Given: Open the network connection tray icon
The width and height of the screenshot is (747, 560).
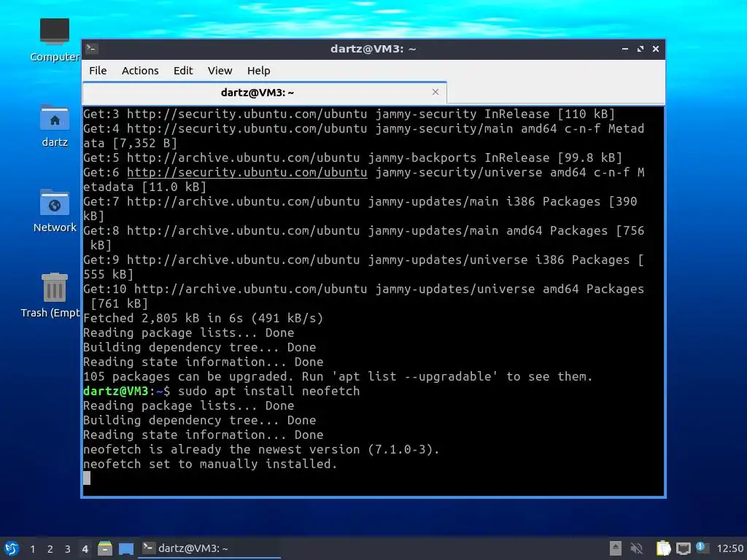Looking at the screenshot, I should [x=683, y=548].
